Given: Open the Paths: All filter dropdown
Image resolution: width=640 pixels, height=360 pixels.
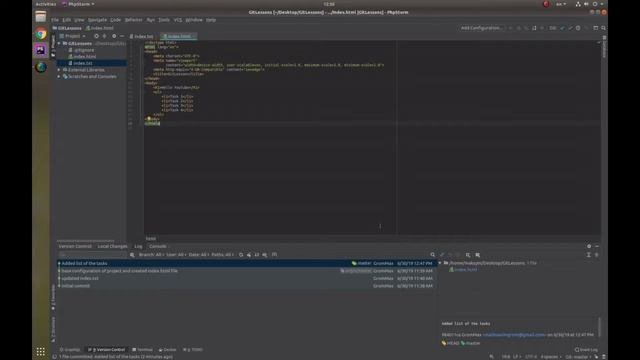Looking at the screenshot, I should click(222, 255).
